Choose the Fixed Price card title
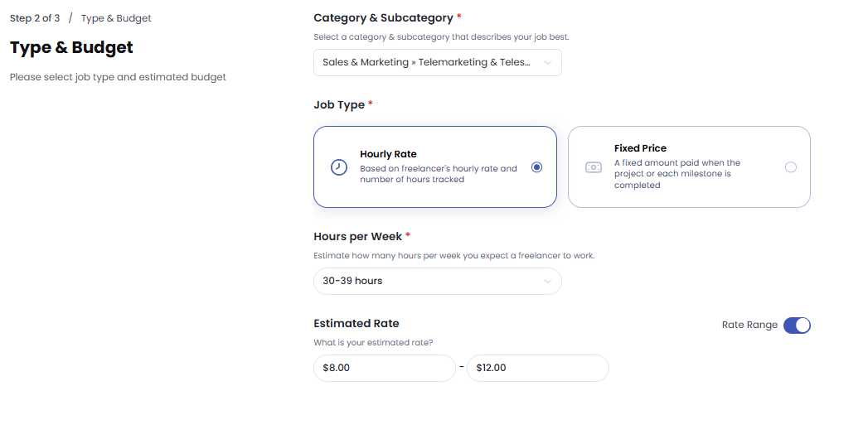 pos(640,148)
